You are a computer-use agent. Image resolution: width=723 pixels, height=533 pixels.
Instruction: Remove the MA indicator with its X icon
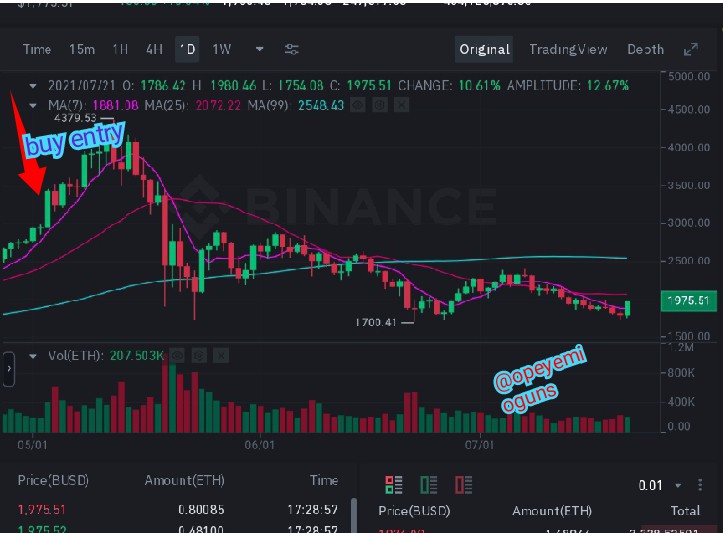[x=402, y=106]
